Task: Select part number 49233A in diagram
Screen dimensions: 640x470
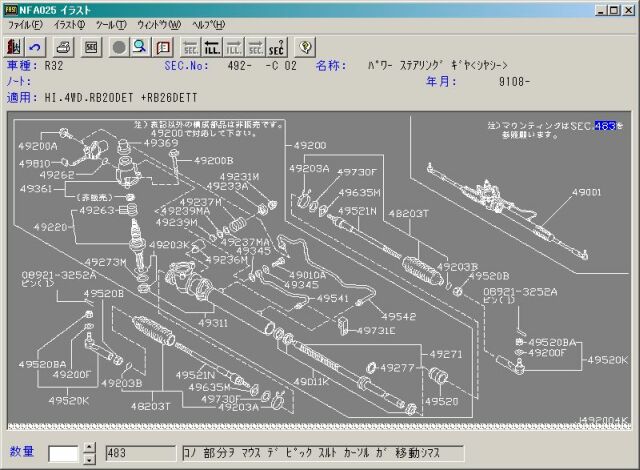Action: coord(227,186)
